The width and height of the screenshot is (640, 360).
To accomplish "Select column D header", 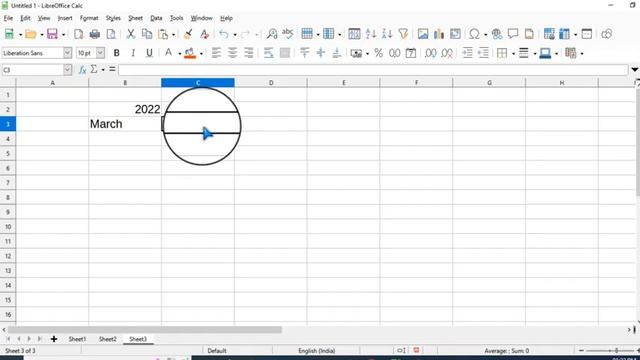I will tap(271, 83).
